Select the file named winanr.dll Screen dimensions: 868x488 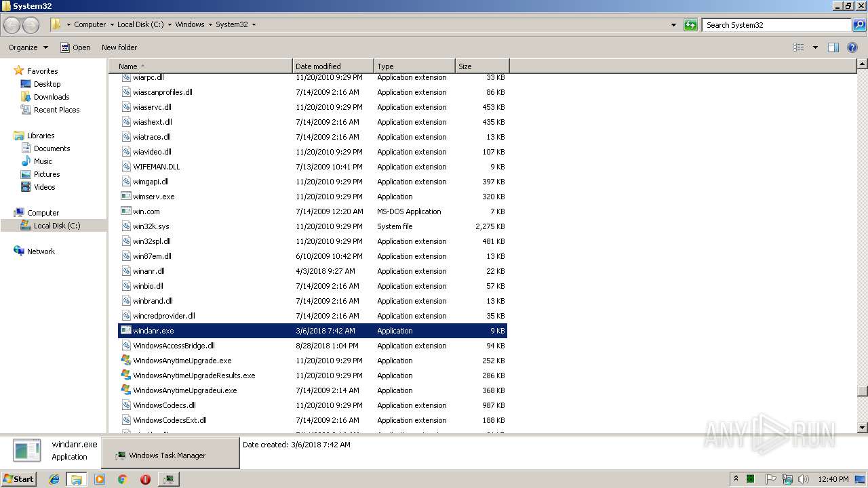tap(149, 271)
